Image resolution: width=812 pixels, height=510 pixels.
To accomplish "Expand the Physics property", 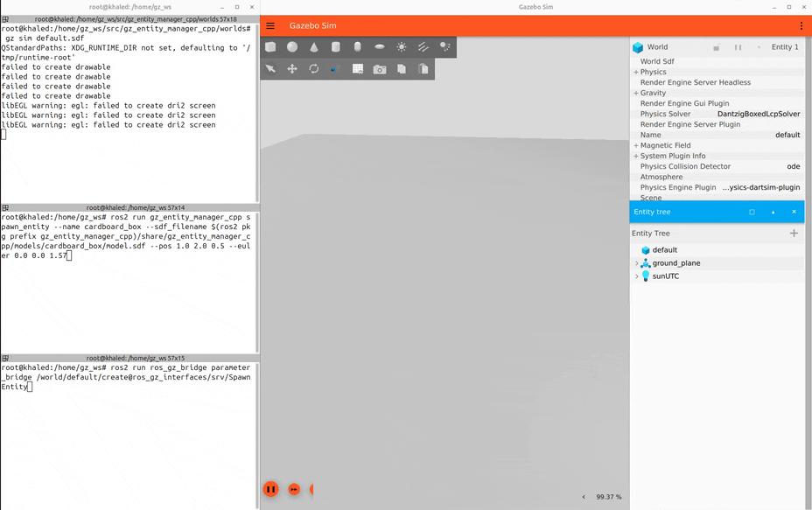I will [x=636, y=72].
